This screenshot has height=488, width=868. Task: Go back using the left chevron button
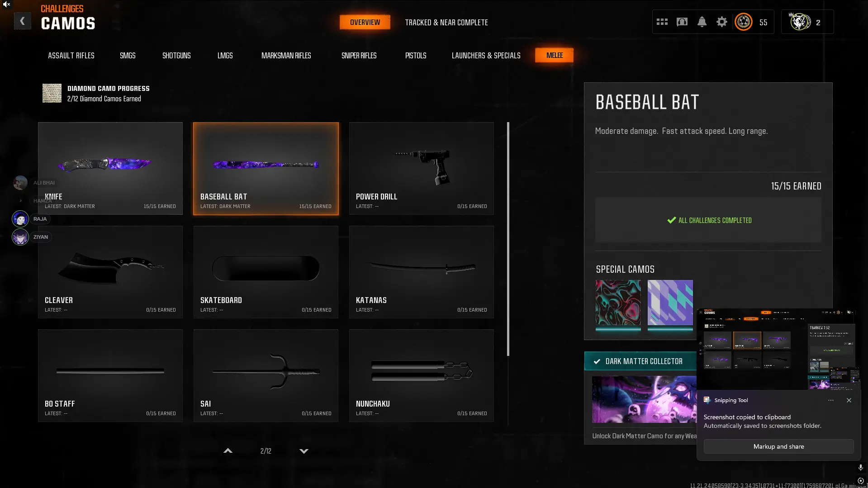pos(22,21)
